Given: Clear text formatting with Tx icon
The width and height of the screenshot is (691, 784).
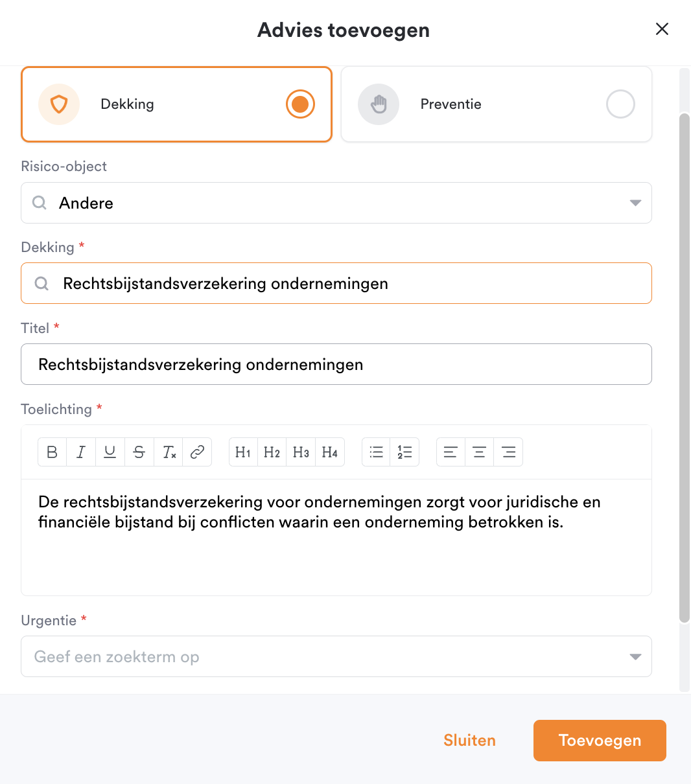Looking at the screenshot, I should pyautogui.click(x=169, y=452).
